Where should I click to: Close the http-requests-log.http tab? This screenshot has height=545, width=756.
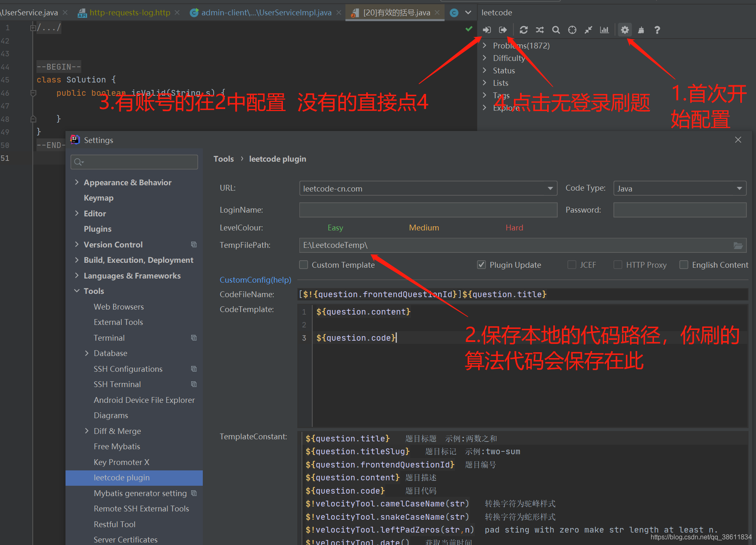(177, 13)
